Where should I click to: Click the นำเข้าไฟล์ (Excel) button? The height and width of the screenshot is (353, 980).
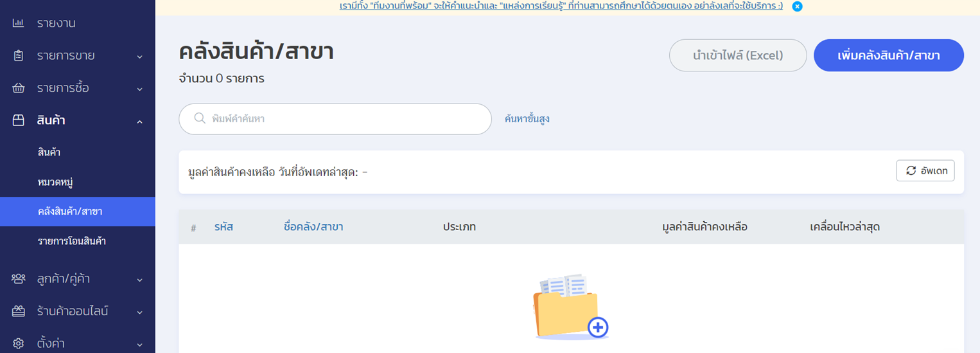coord(737,55)
